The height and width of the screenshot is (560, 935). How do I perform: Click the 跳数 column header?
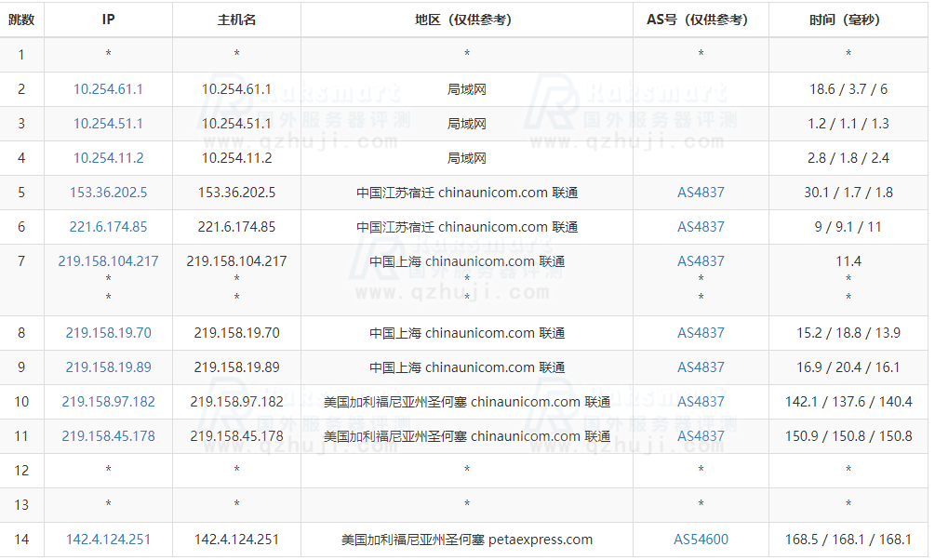pos(21,20)
